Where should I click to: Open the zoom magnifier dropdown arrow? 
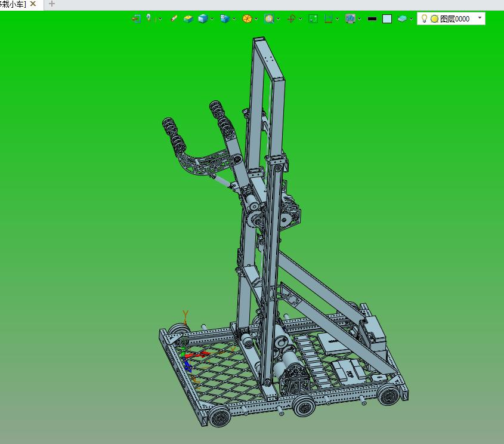[x=278, y=19]
